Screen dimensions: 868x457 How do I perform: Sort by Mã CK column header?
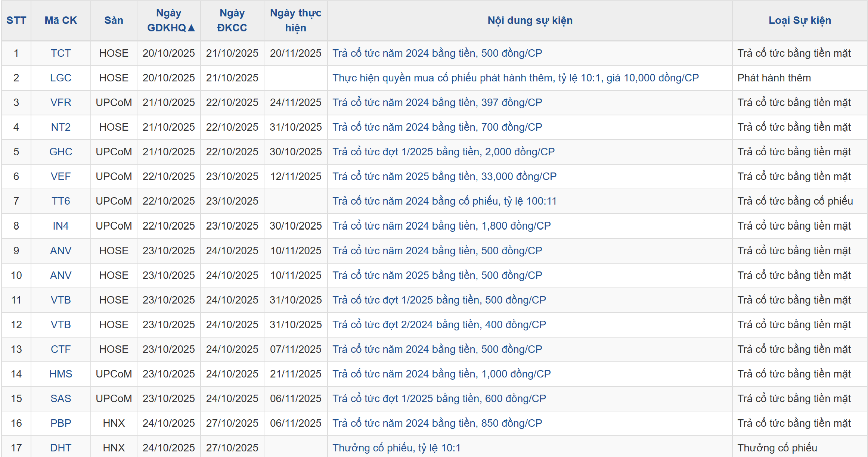(61, 21)
